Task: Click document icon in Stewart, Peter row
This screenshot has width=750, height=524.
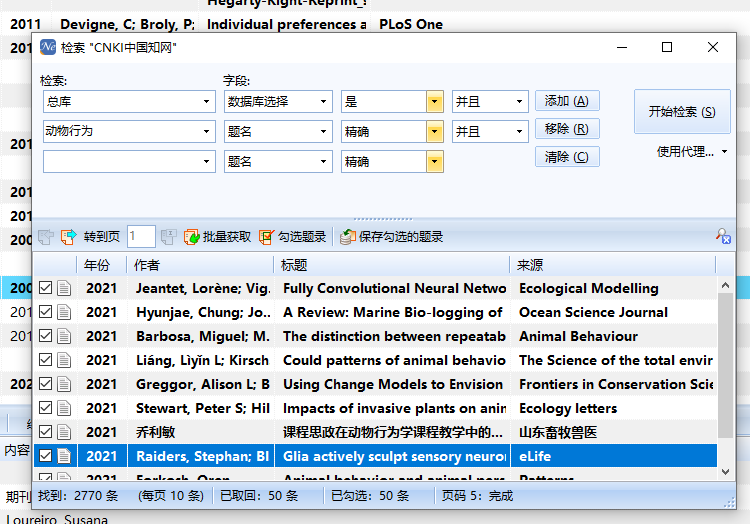Action: (64, 408)
